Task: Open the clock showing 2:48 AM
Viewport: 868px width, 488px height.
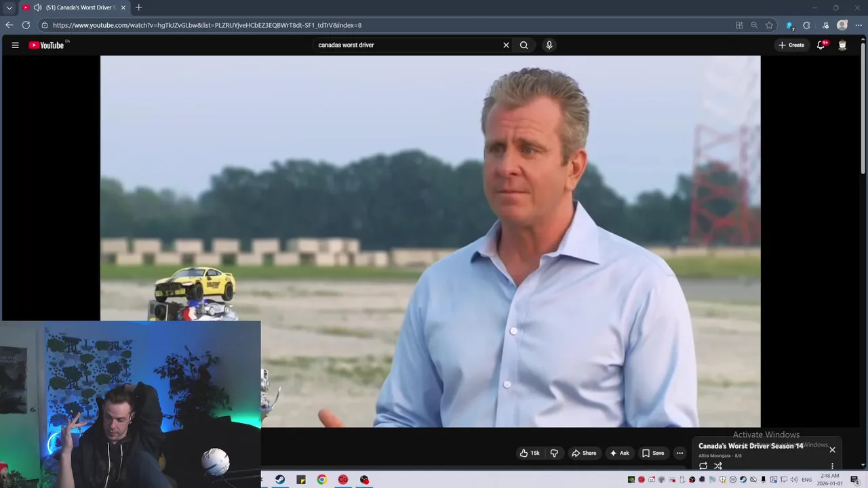Action: (x=829, y=480)
